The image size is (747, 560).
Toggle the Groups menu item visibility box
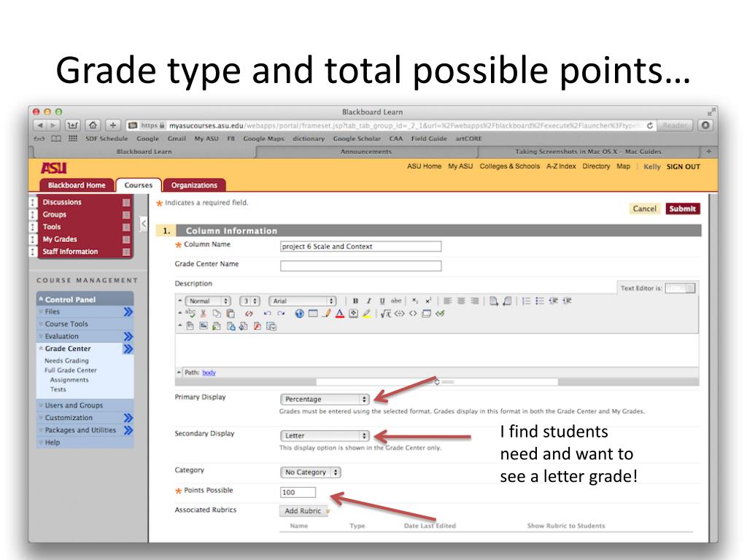tap(126, 215)
